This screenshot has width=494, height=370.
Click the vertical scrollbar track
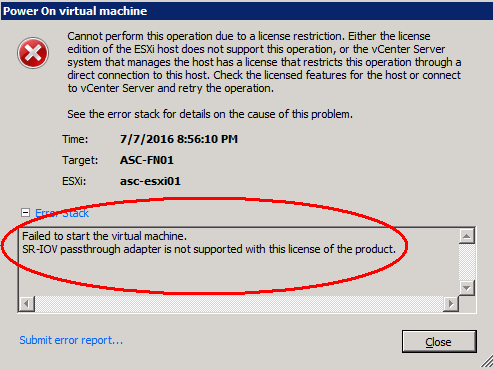tap(467, 262)
